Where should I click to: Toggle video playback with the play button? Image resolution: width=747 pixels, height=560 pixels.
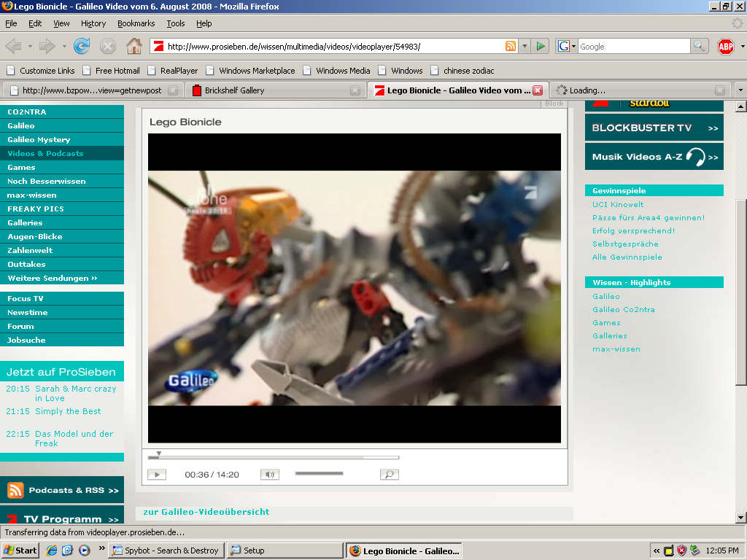(x=157, y=474)
